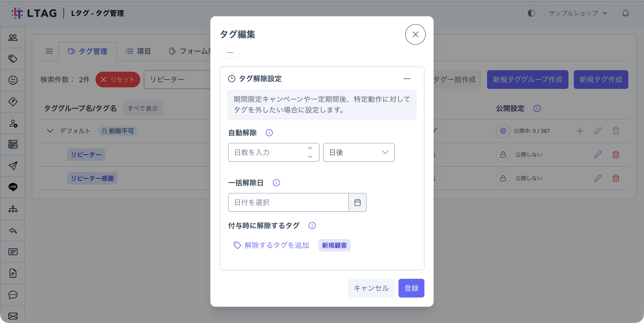Click info icon next to 一括解除日
The image size is (644, 323).
pyautogui.click(x=276, y=183)
